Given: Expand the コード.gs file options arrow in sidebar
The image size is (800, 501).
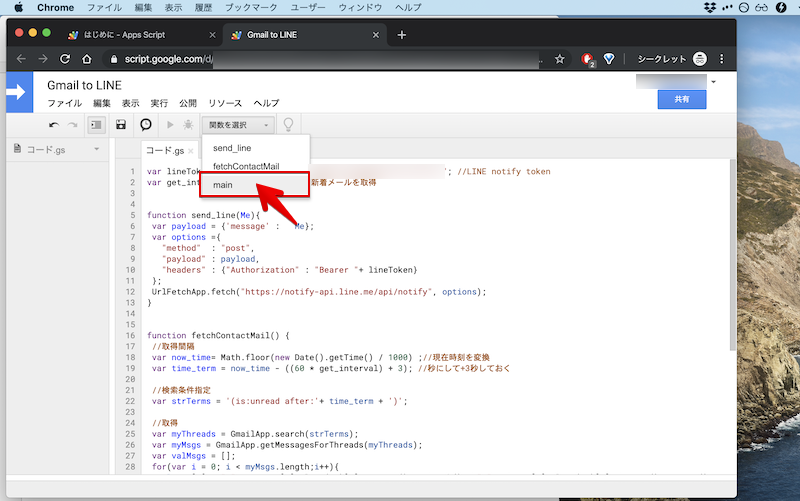Looking at the screenshot, I should (x=97, y=150).
